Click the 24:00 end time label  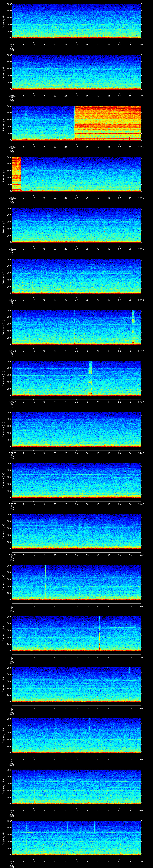tap(141, 504)
